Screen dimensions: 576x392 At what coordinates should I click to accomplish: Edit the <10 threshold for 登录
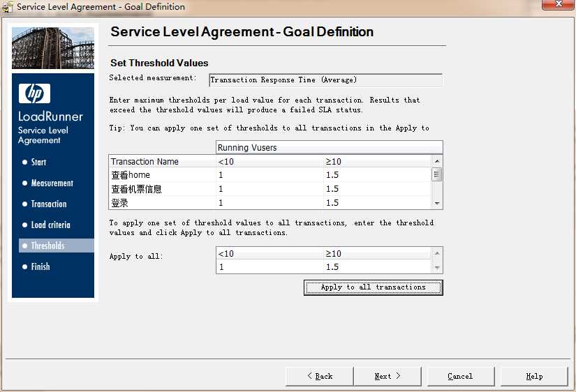tap(269, 202)
